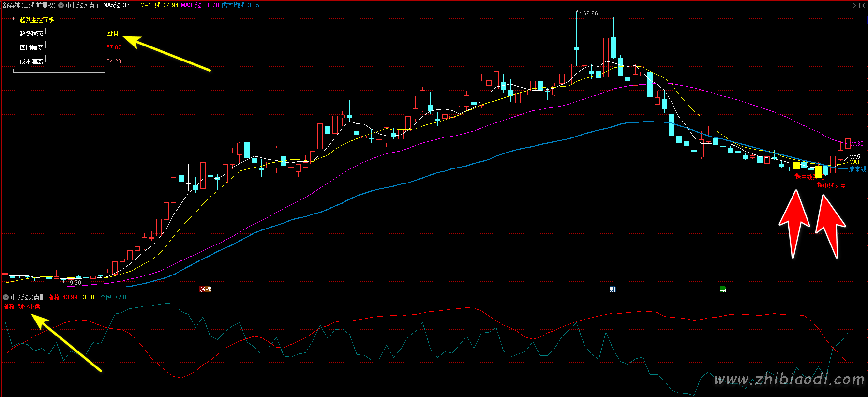Open the 中长线买点主 indicator dropdown
This screenshot has height=397, width=868.
pos(61,5)
